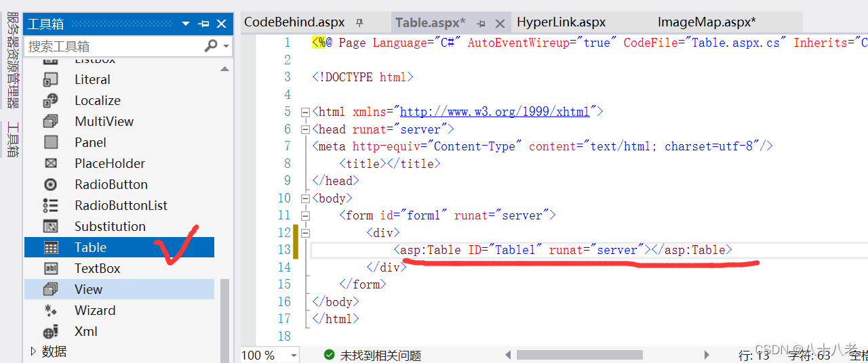Choose the RadioButton control icon
This screenshot has height=363, width=868.
tap(50, 185)
